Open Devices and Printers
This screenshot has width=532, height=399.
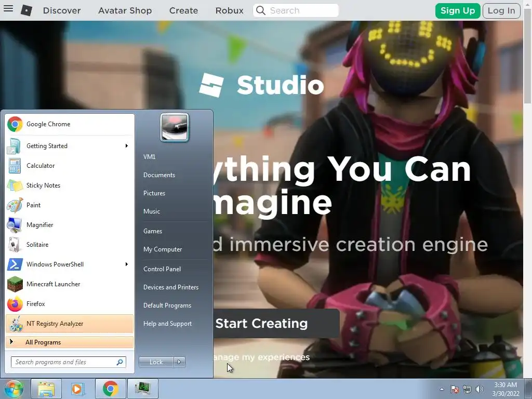click(x=170, y=287)
